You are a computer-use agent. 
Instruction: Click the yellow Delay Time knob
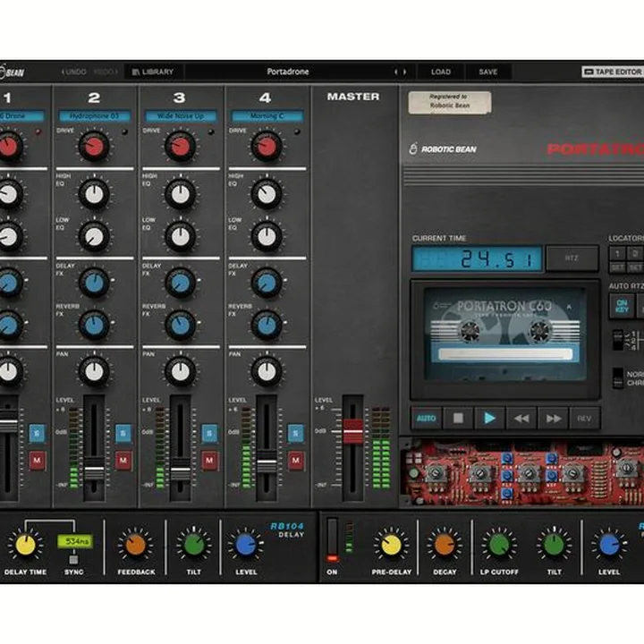coord(25,544)
